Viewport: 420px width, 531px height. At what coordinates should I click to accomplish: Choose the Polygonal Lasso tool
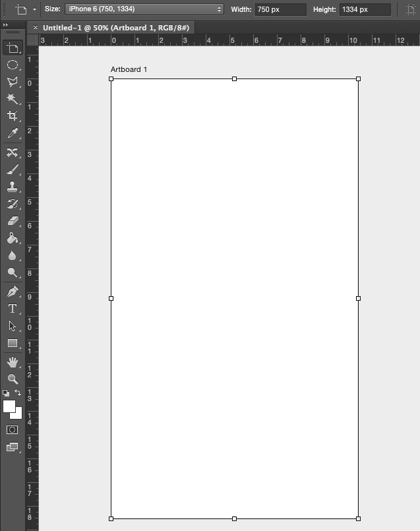(12, 82)
